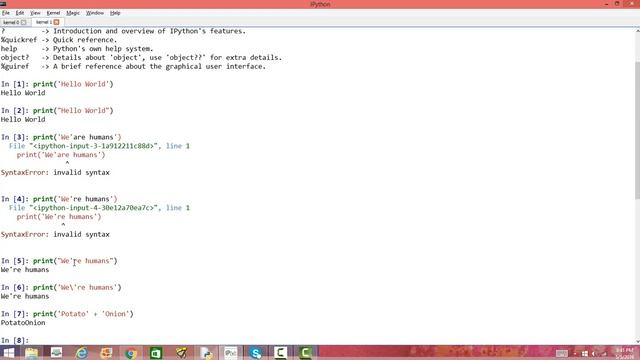Open Google Chrome from the taskbar
The width and height of the screenshot is (640, 360).
coord(131,353)
